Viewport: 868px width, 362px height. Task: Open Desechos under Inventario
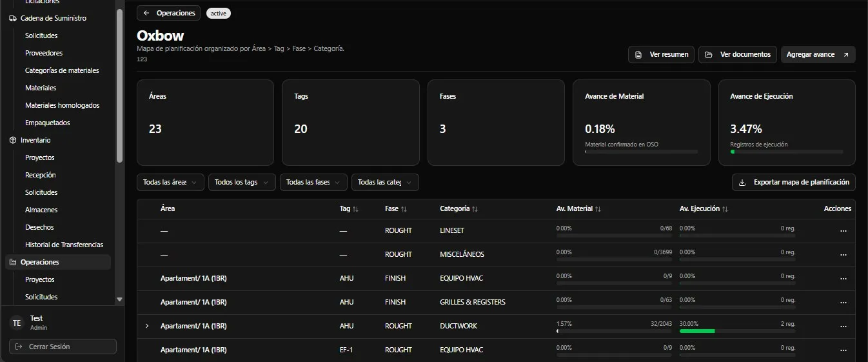(39, 227)
